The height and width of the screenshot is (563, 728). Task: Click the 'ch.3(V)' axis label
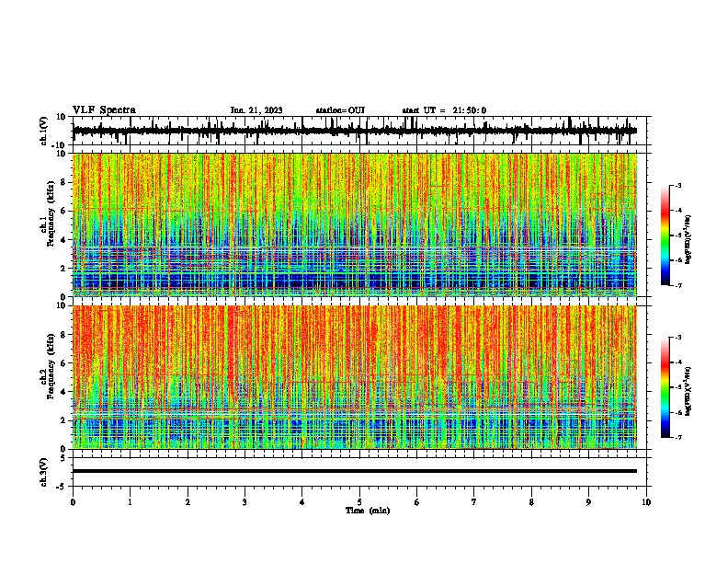tap(43, 472)
